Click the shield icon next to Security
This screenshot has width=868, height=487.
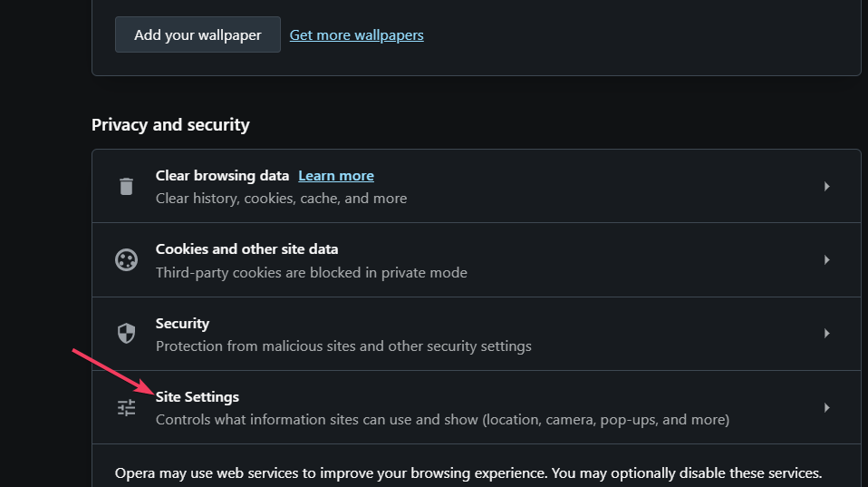pos(126,334)
